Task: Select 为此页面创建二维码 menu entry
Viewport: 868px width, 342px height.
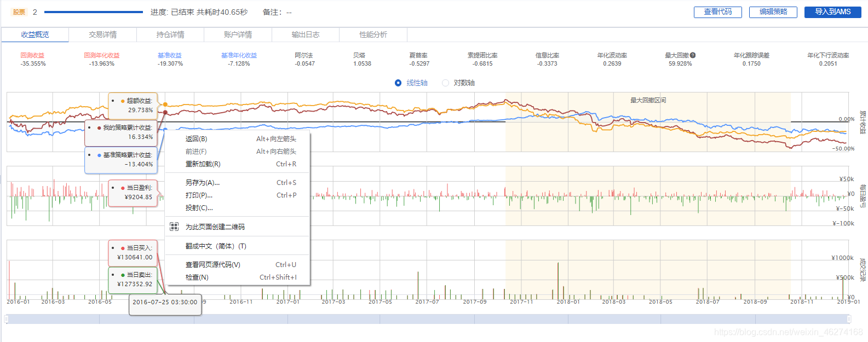Action: 238,227
